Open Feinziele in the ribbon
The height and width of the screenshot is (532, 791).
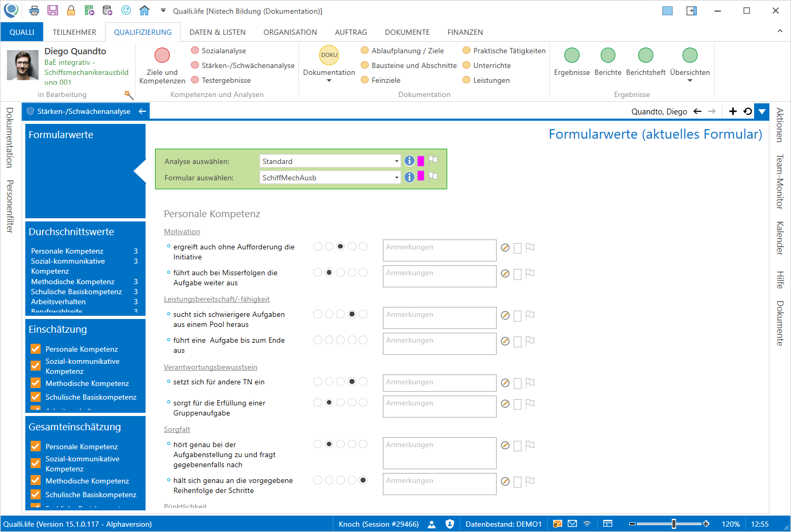point(380,80)
